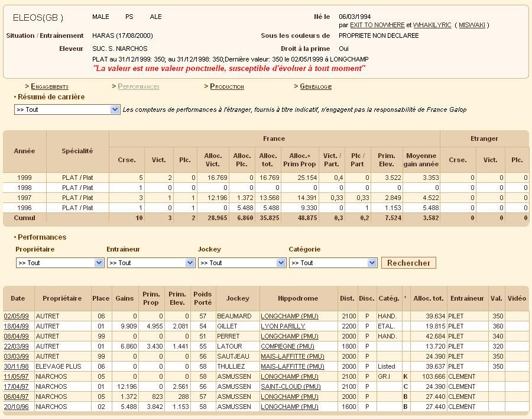Image resolution: width=532 pixels, height=419 pixels.
Task: Open the SAINT-CLOUD (PMU) hippodrome link
Action: (x=290, y=386)
